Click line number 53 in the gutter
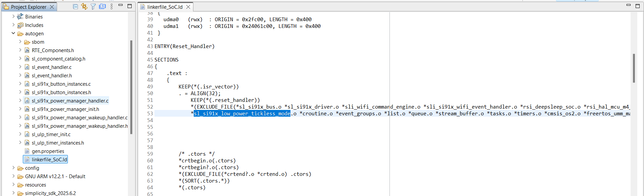Image resolution: width=644 pixels, height=196 pixels. click(150, 114)
